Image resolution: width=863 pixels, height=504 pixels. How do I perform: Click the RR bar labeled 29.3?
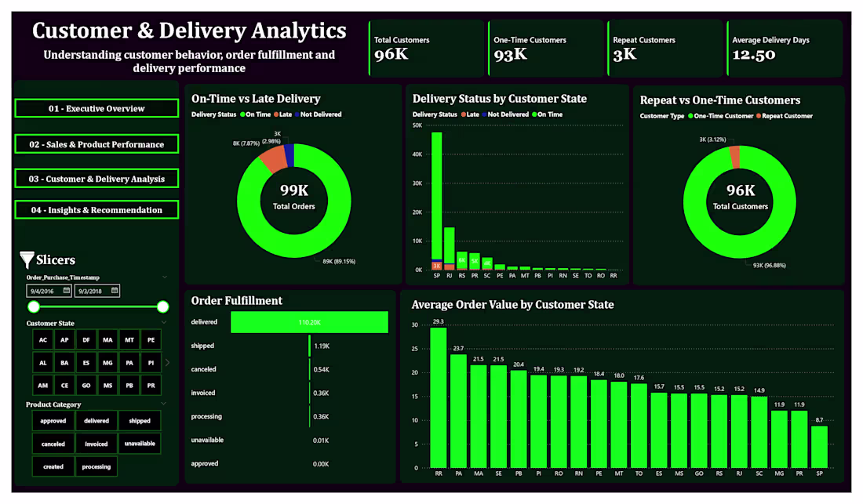click(438, 397)
